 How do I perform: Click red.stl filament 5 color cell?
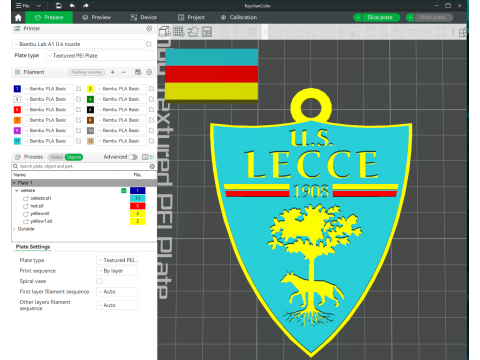138,206
